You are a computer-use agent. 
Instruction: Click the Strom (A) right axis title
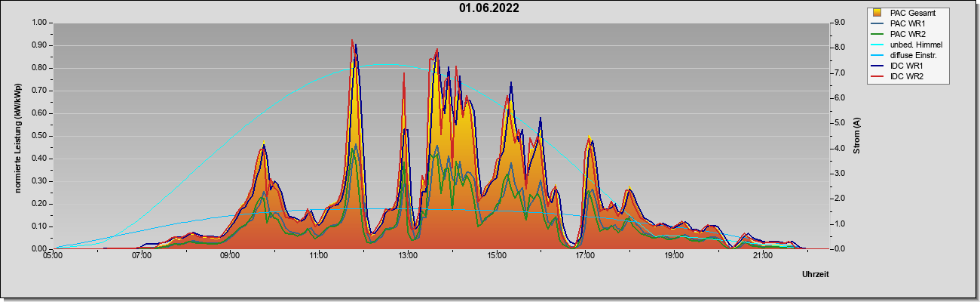coord(857,136)
